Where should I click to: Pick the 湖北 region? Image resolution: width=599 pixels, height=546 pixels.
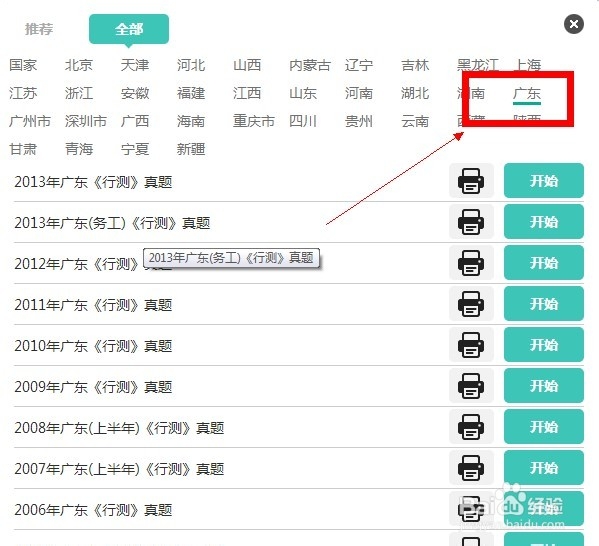415,93
